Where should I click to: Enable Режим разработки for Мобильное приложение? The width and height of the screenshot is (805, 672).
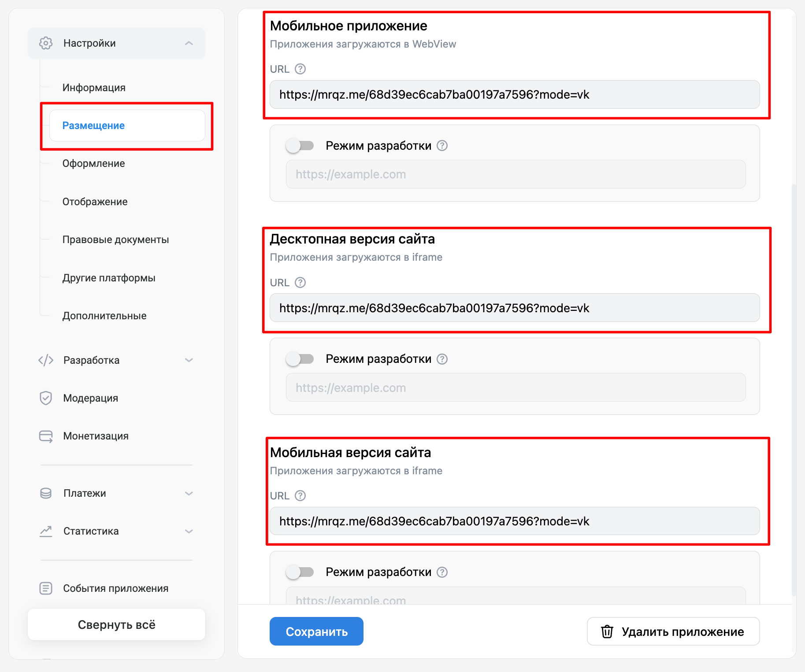(x=300, y=146)
